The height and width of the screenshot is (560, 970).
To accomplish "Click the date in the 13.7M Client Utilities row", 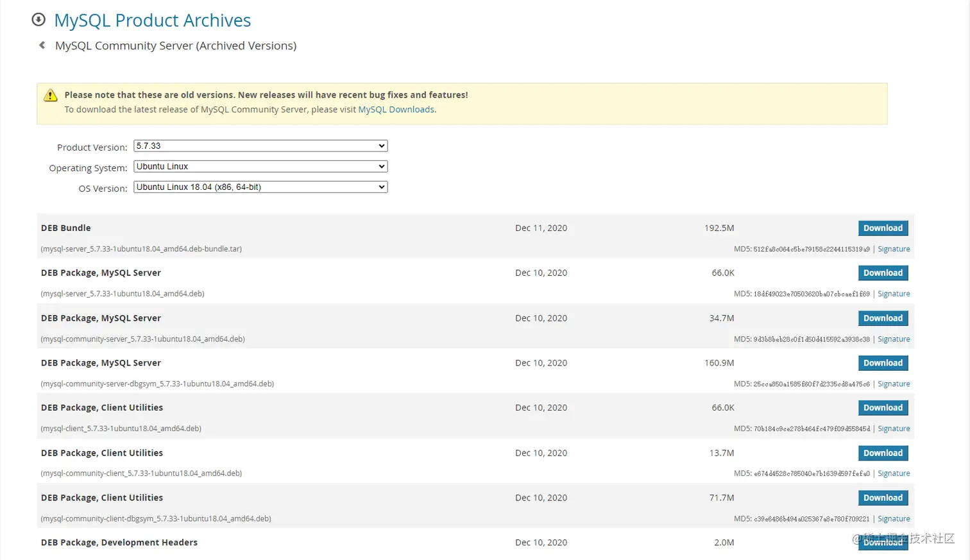I will [x=541, y=453].
